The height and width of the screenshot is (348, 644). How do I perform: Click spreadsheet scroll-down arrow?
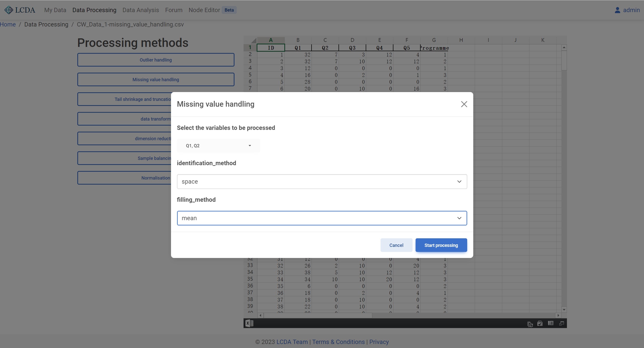564,310
